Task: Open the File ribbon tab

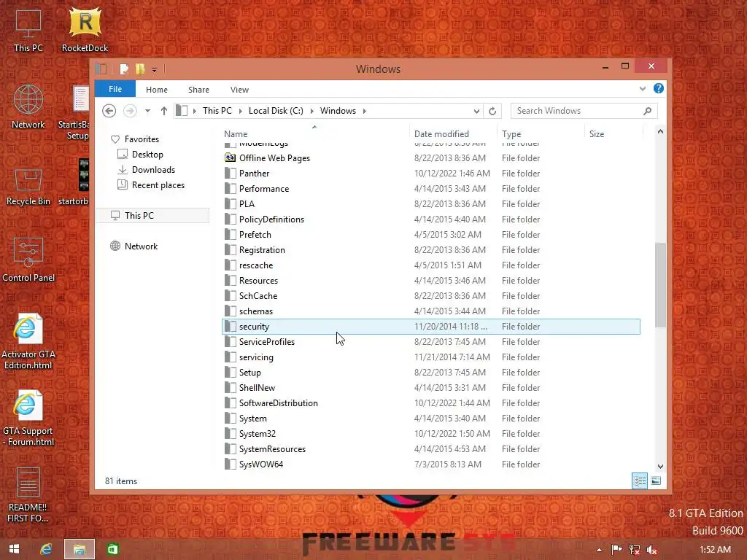Action: coord(115,89)
